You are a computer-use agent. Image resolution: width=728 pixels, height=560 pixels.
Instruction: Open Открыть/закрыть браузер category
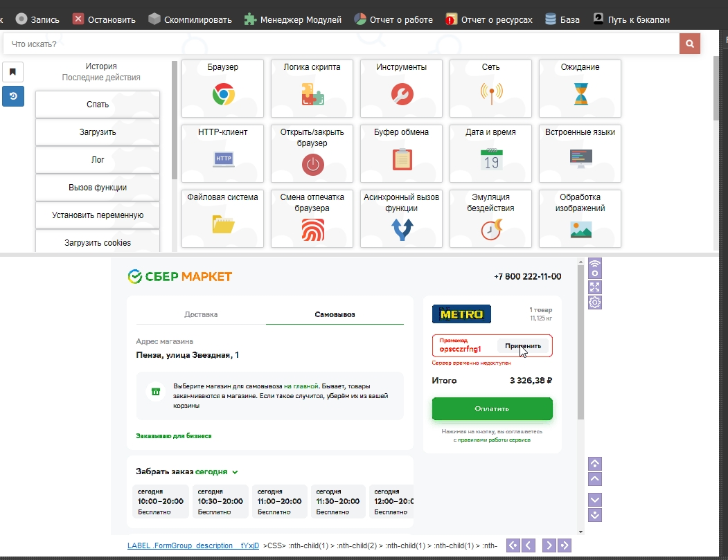click(x=312, y=153)
